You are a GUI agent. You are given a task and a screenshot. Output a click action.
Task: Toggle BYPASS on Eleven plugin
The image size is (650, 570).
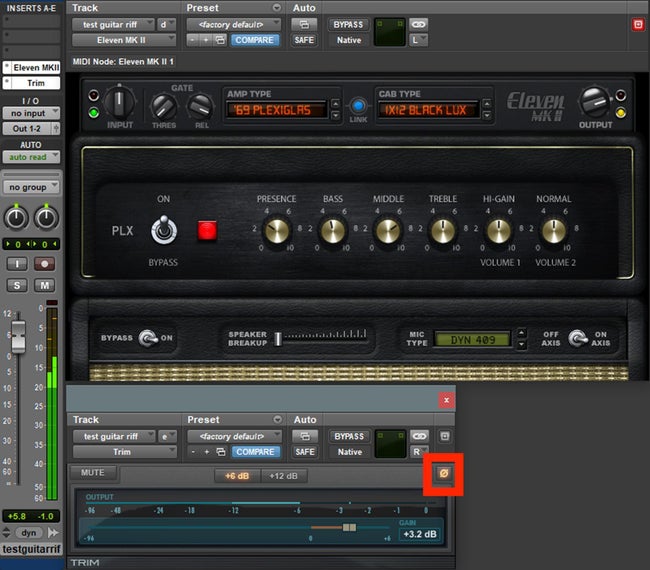[348, 24]
